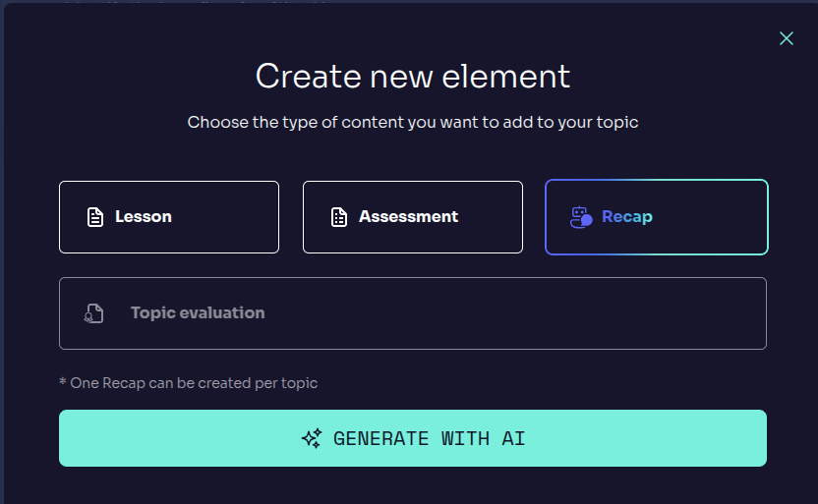Click the Recap robot icon

(x=581, y=217)
